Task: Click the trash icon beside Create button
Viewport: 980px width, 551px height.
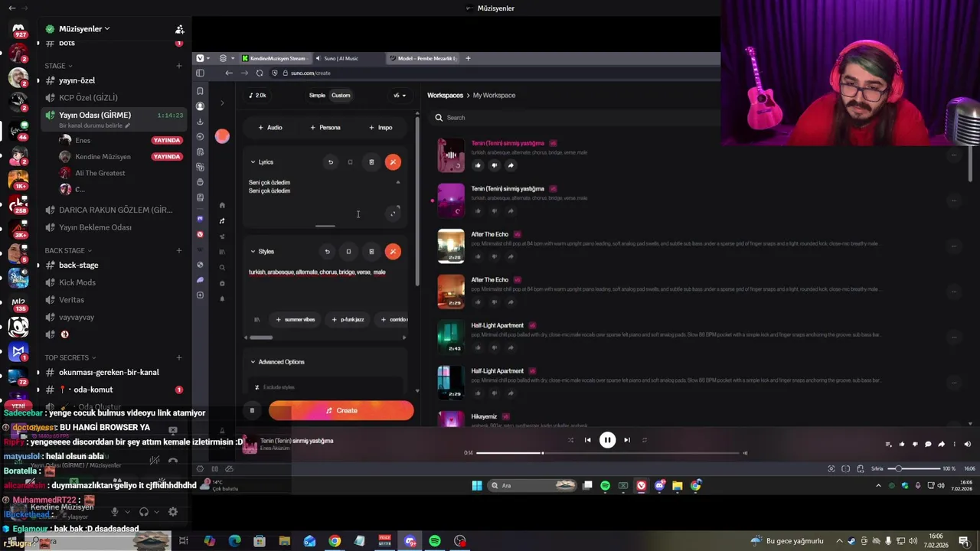Action: click(x=252, y=411)
